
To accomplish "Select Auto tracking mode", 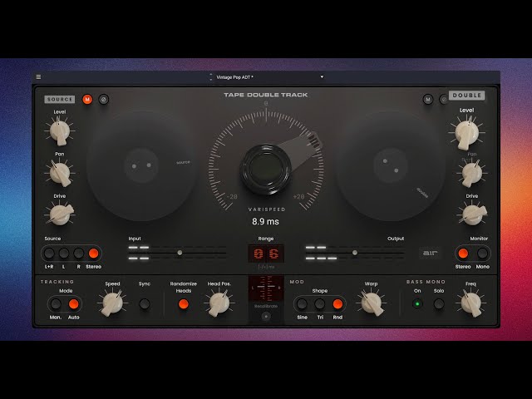I will point(74,304).
